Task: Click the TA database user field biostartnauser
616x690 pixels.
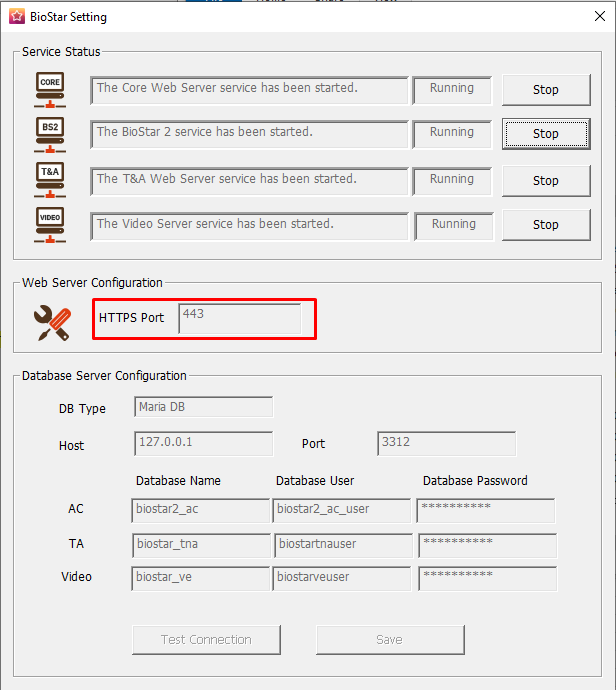Action: click(341, 545)
